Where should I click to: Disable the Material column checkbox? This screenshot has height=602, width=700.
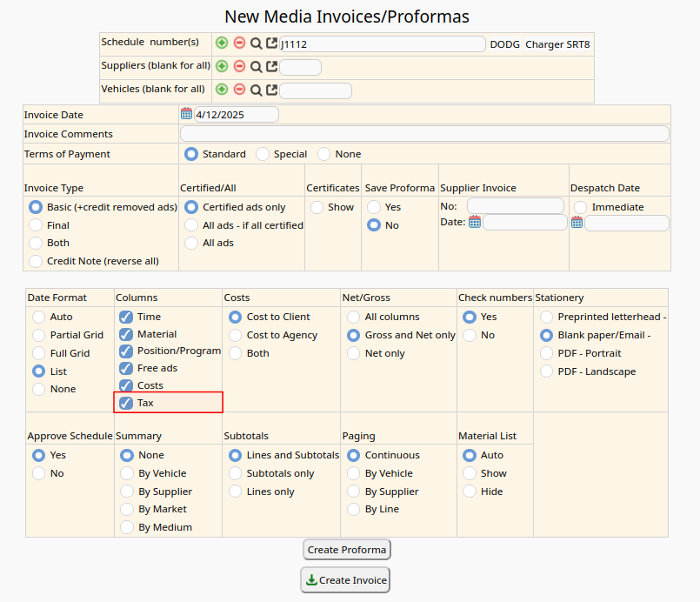tap(126, 334)
